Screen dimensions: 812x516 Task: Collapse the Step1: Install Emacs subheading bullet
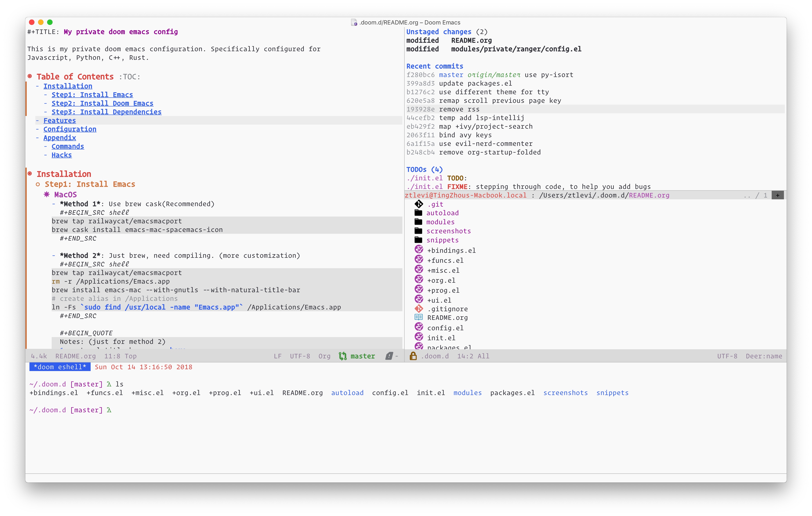tap(38, 184)
